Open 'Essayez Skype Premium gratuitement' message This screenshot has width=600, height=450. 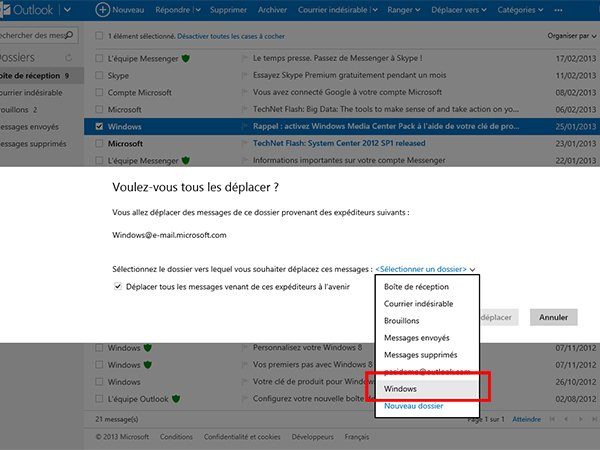(x=349, y=75)
